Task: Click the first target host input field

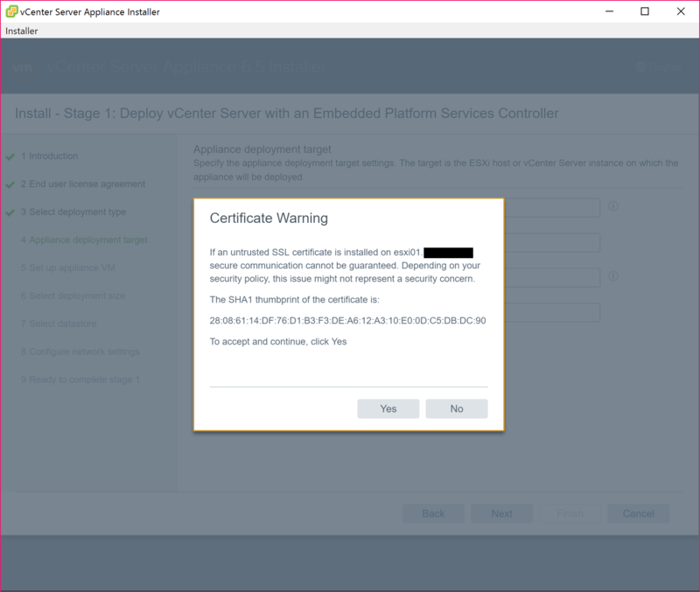Action: (552, 208)
